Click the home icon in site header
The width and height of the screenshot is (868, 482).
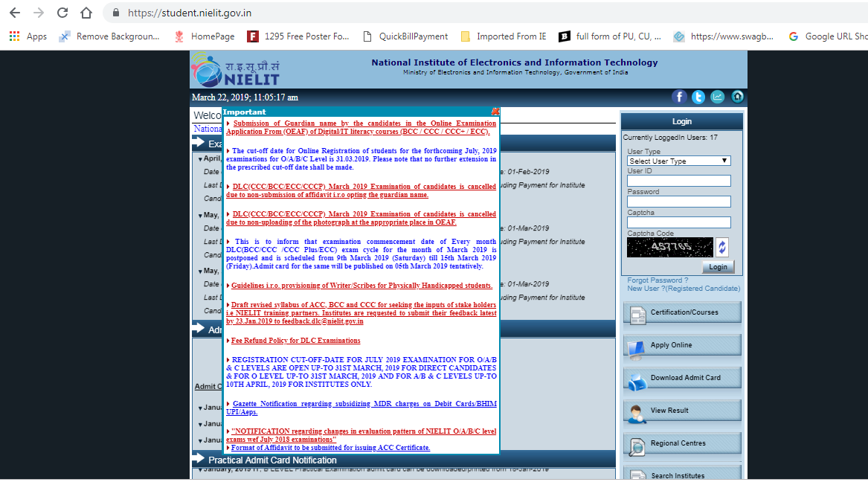(737, 97)
